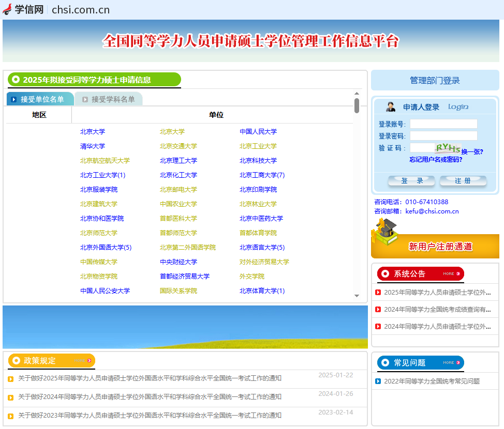Open 北京科技大学 link
The height and width of the screenshot is (429, 504).
258,161
